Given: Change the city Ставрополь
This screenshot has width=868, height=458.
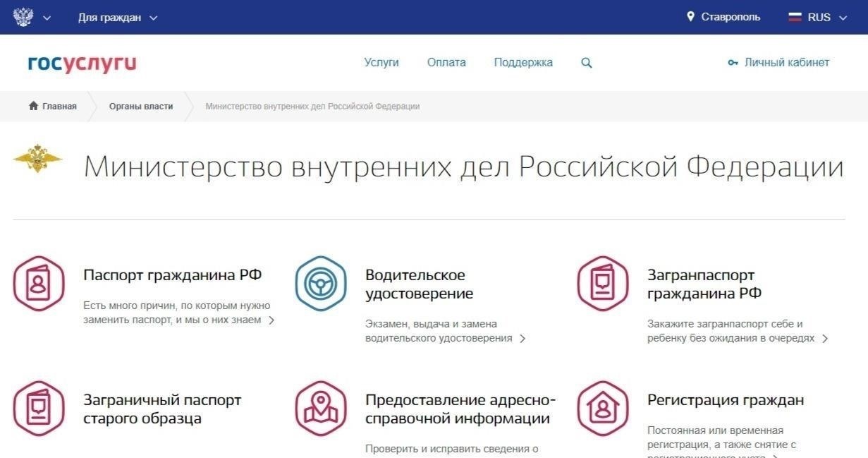Looking at the screenshot, I should (731, 17).
